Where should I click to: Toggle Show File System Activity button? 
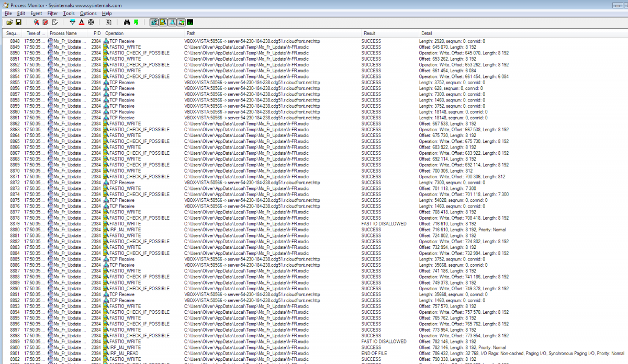pyautogui.click(x=163, y=22)
